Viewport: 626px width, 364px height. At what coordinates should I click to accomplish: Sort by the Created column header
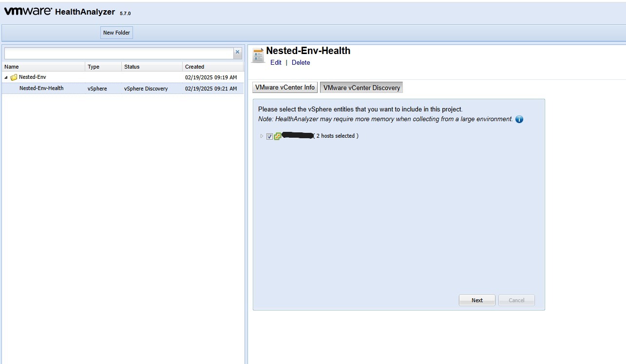pos(213,67)
